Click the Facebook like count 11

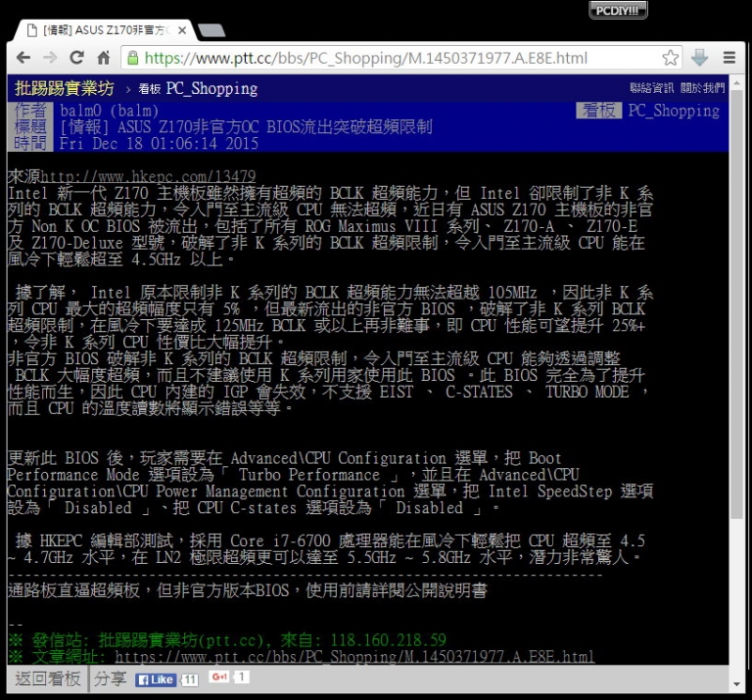190,679
